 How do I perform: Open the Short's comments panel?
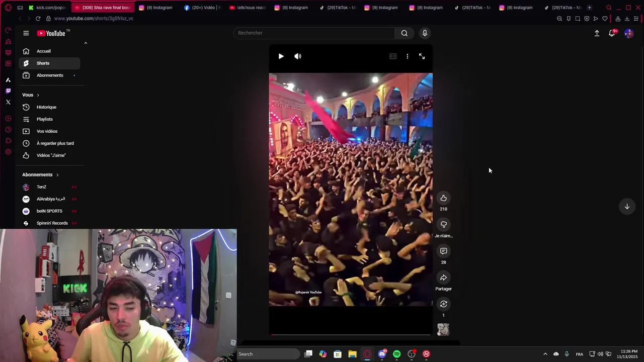coord(443,251)
